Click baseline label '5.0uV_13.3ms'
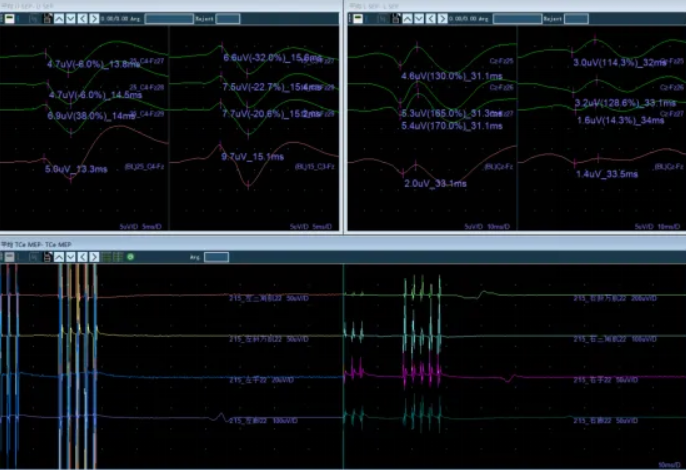Screen dimensions: 686x470 (x=76, y=169)
